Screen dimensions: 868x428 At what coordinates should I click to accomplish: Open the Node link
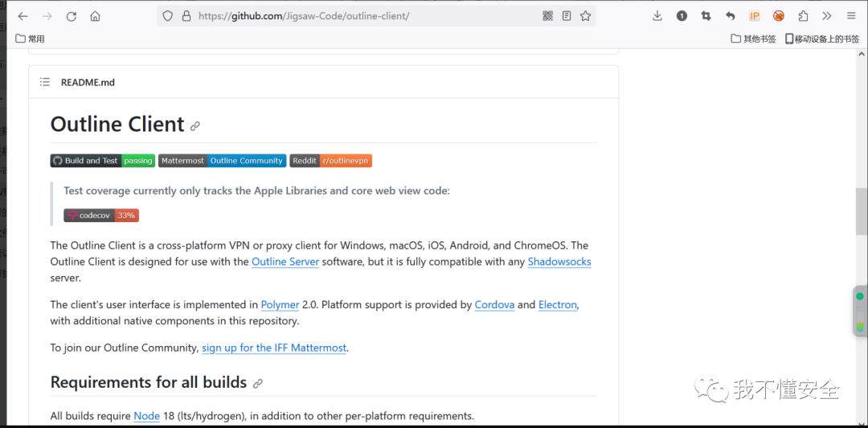pos(147,416)
